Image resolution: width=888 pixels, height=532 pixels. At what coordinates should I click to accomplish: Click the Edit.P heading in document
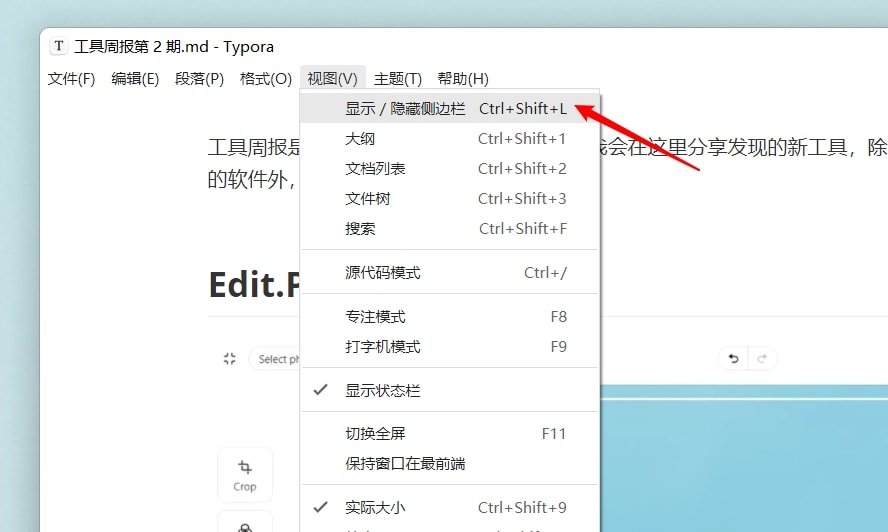tap(254, 284)
